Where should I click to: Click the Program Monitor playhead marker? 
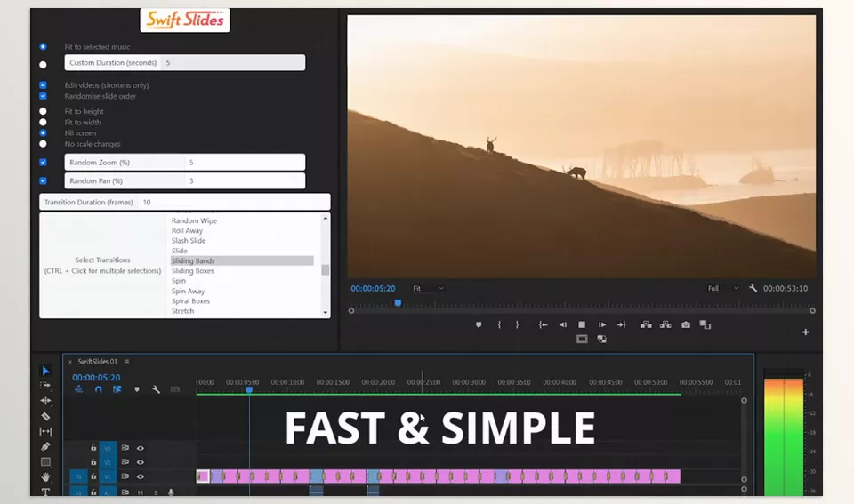coord(399,303)
